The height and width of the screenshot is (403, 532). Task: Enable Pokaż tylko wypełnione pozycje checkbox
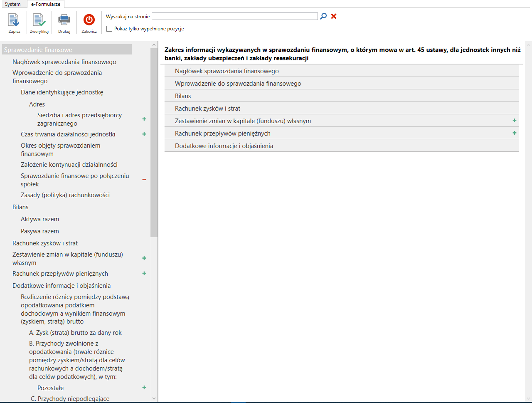(109, 29)
